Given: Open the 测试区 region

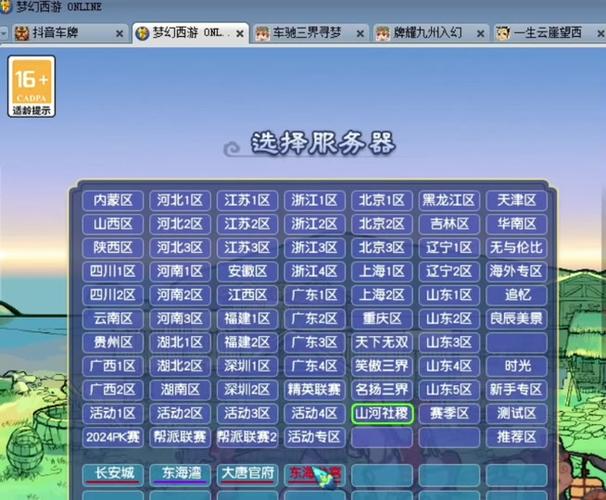Looking at the screenshot, I should point(517,413).
